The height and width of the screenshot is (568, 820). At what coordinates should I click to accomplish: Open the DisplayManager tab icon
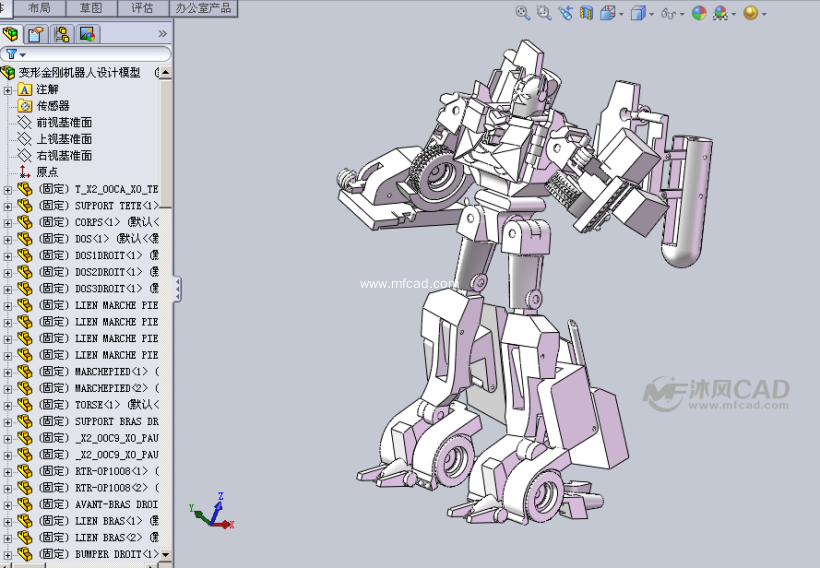click(x=87, y=34)
